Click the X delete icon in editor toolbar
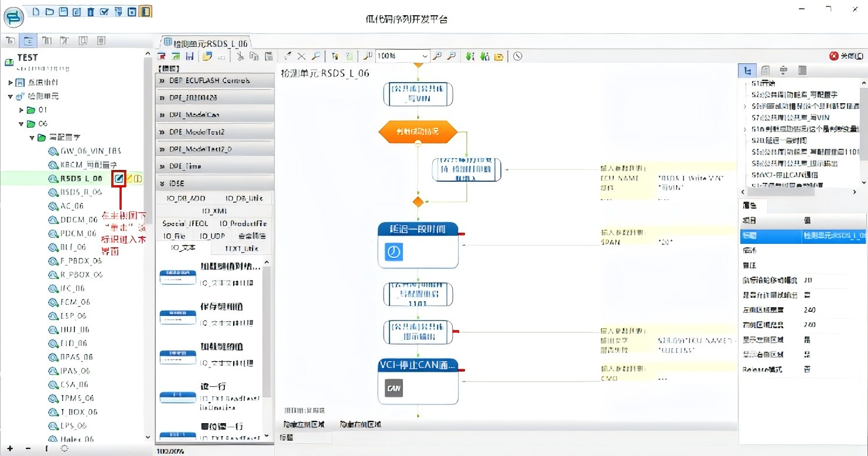The width and height of the screenshot is (868, 456). [301, 56]
